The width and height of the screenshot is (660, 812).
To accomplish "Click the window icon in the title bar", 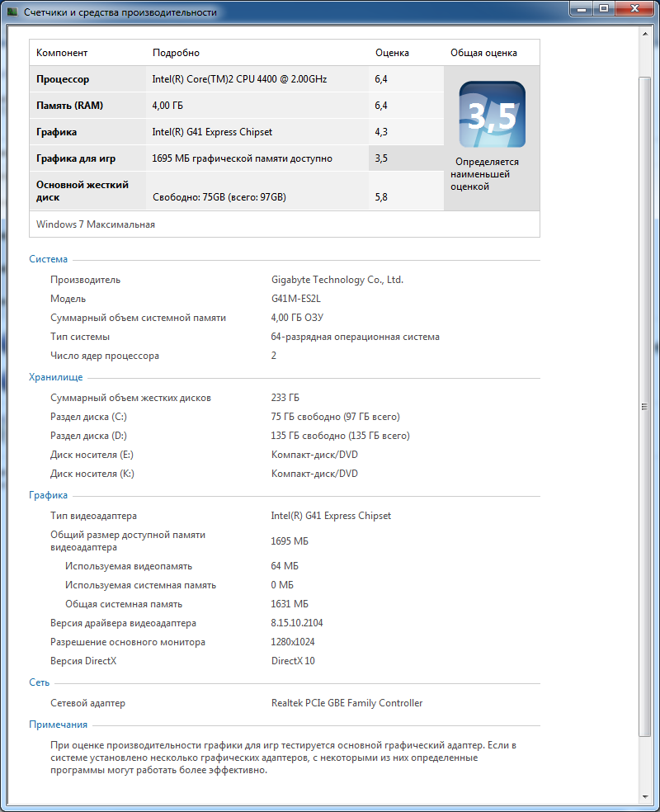I will (x=12, y=12).
